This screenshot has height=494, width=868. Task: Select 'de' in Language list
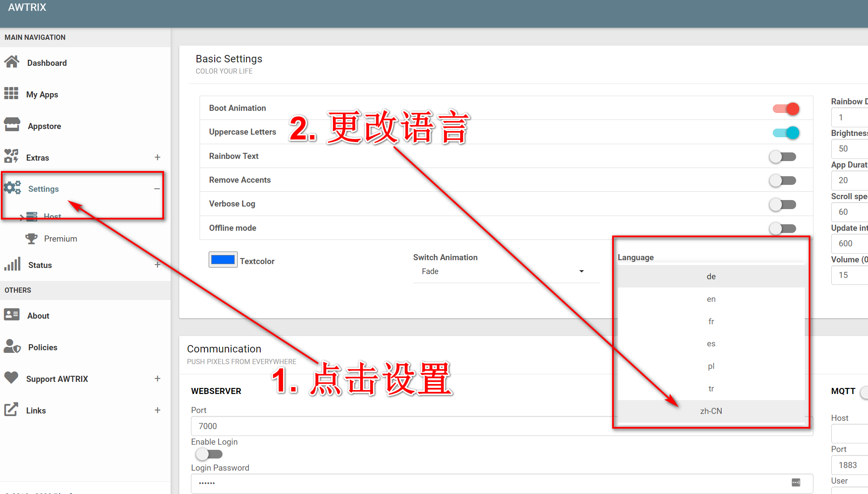pyautogui.click(x=711, y=276)
